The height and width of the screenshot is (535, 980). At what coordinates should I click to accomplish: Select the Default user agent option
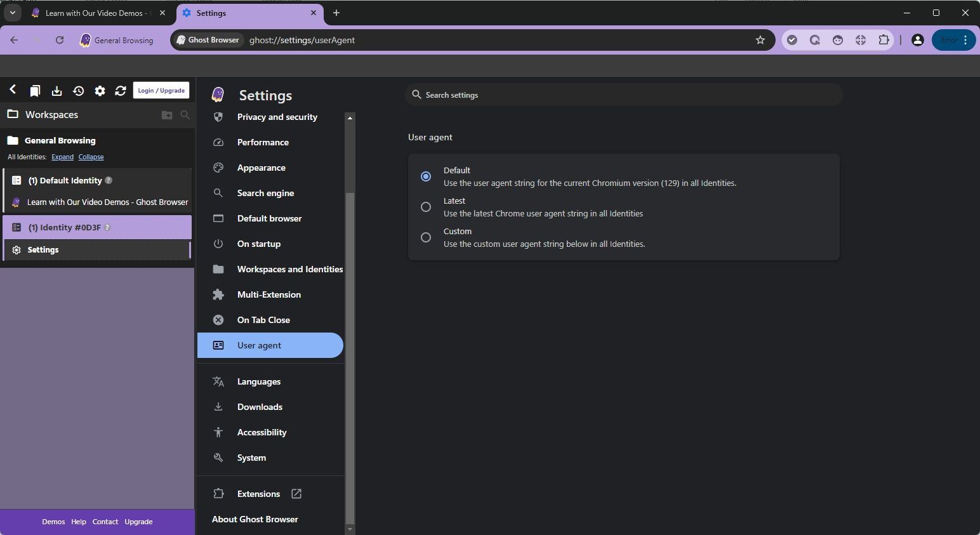[426, 176]
